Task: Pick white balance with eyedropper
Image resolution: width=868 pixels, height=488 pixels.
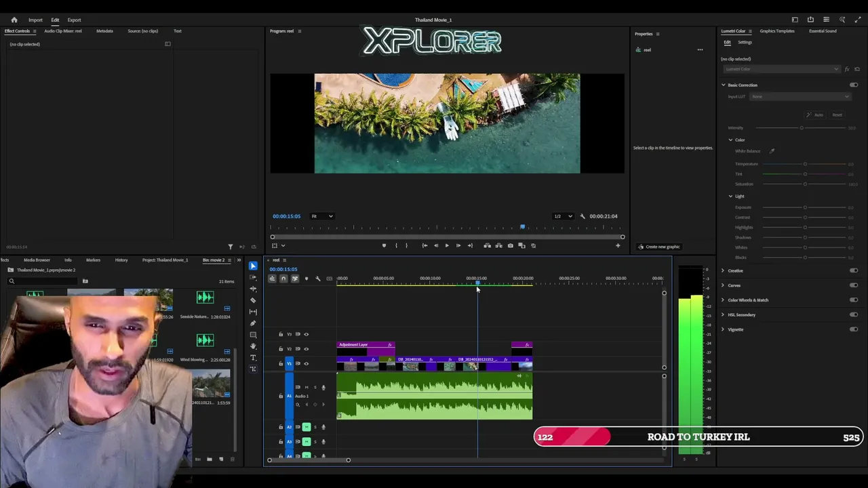Action: pyautogui.click(x=772, y=151)
